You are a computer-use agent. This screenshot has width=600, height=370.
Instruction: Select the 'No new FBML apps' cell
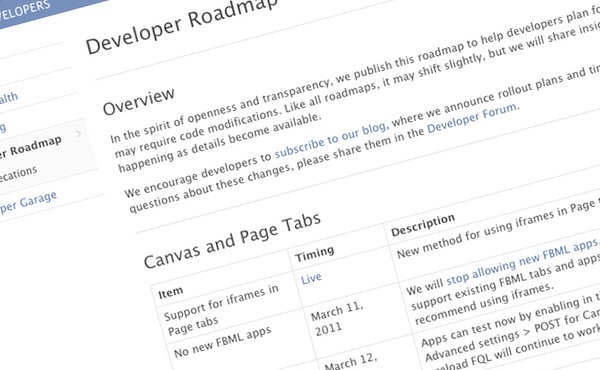223,341
